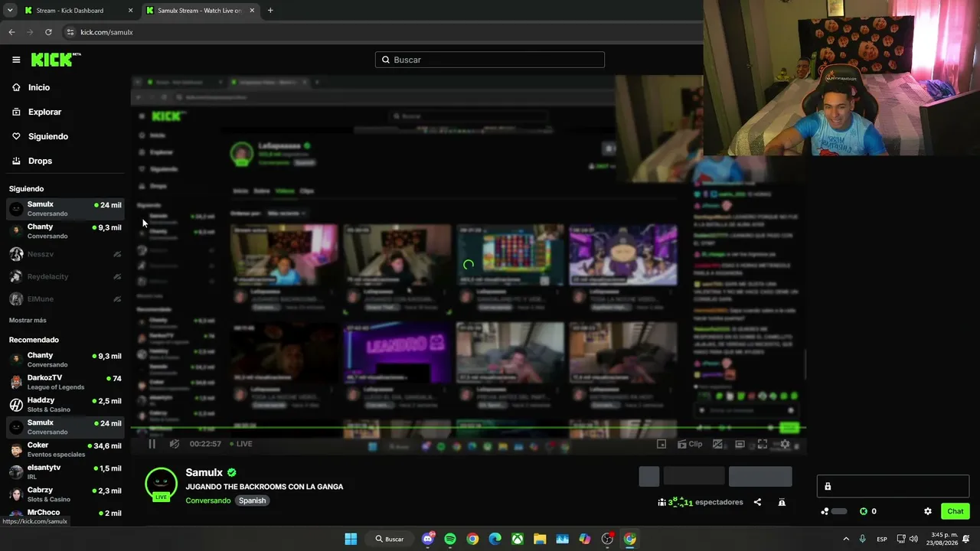Click the Windows taskbar Buscar search

(x=390, y=539)
